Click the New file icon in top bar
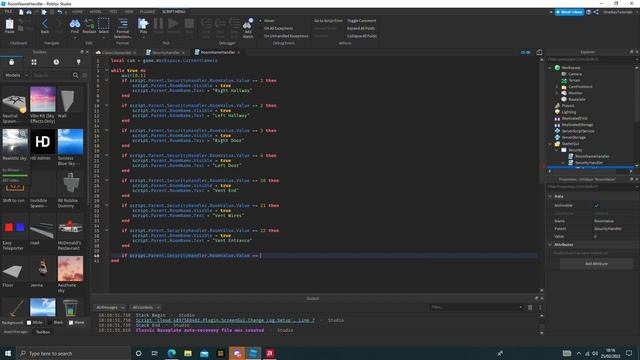This screenshot has height=360, width=640. pyautogui.click(x=21, y=12)
